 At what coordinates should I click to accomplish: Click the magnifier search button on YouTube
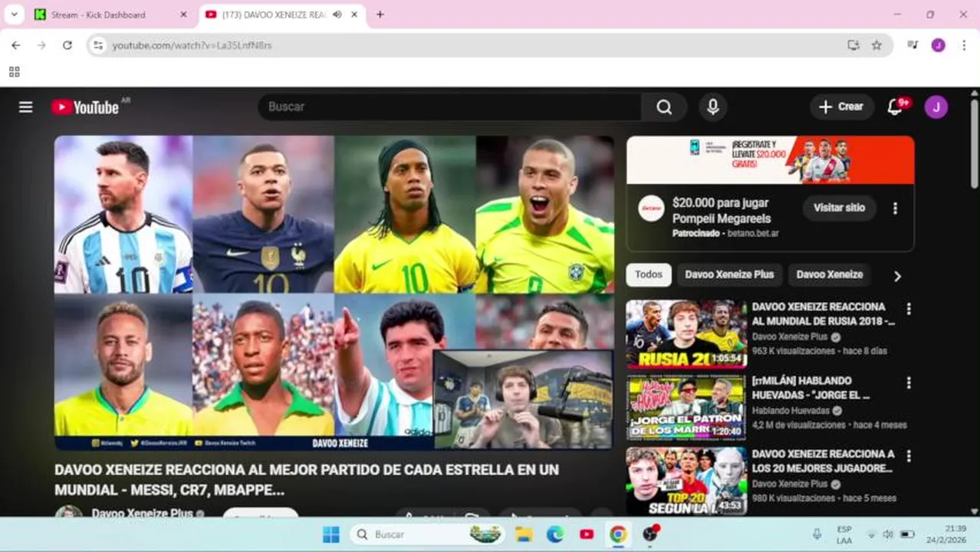pyautogui.click(x=664, y=107)
